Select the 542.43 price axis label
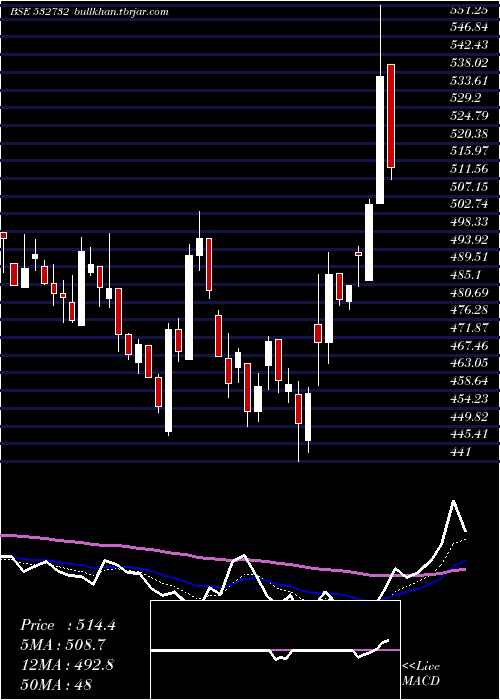This screenshot has width=500, height=700. click(x=469, y=45)
